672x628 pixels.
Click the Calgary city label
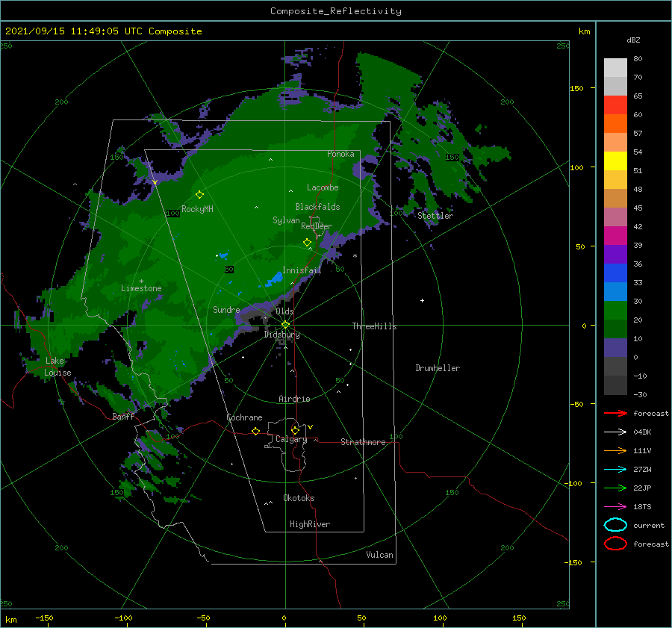point(291,439)
